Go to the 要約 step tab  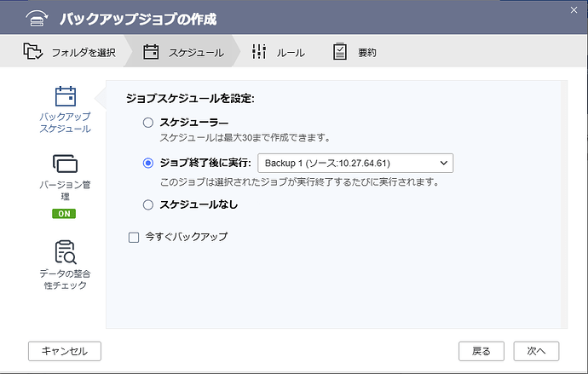tap(354, 52)
